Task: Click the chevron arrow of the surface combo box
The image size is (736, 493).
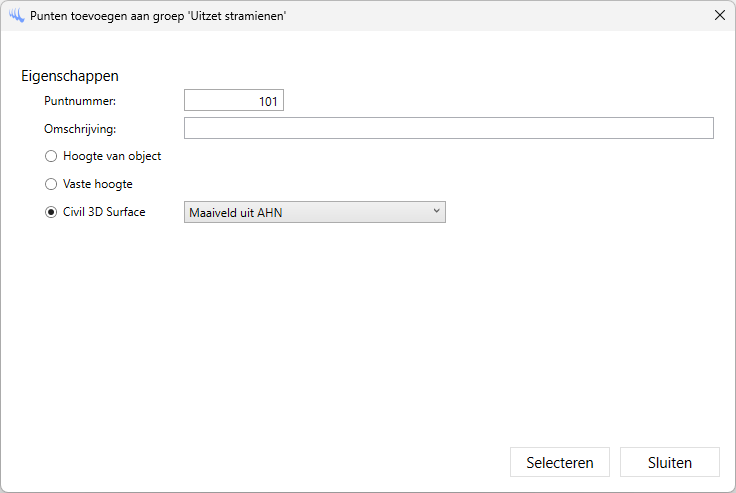Action: (436, 211)
